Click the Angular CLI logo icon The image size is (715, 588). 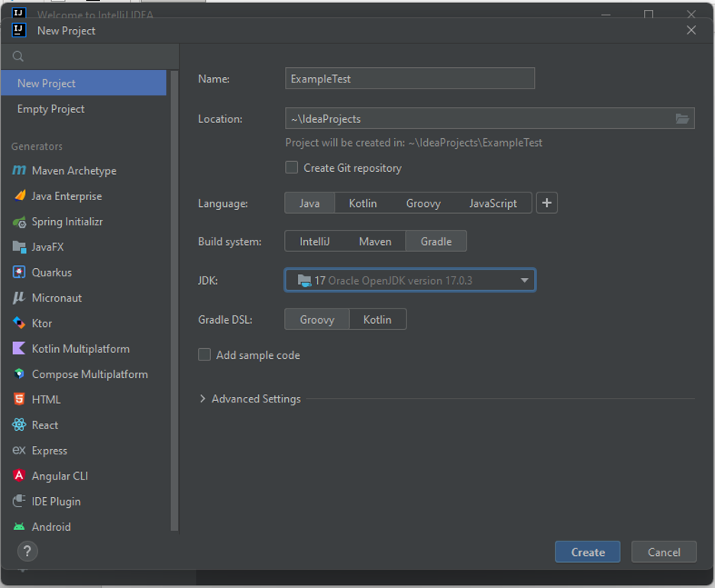[x=19, y=476]
